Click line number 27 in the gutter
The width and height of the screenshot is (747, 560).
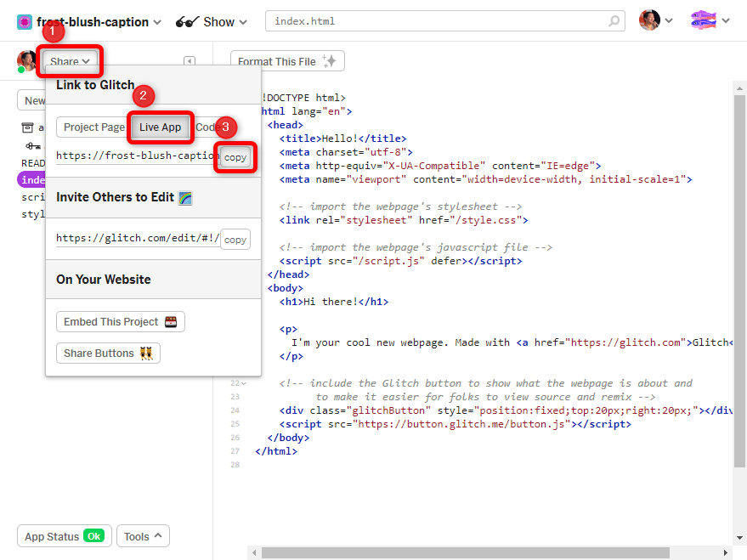coord(235,451)
